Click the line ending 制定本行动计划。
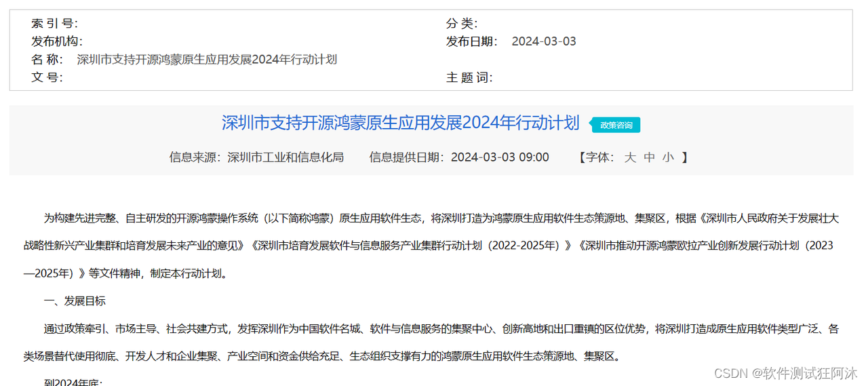The height and width of the screenshot is (386, 868). 128,273
